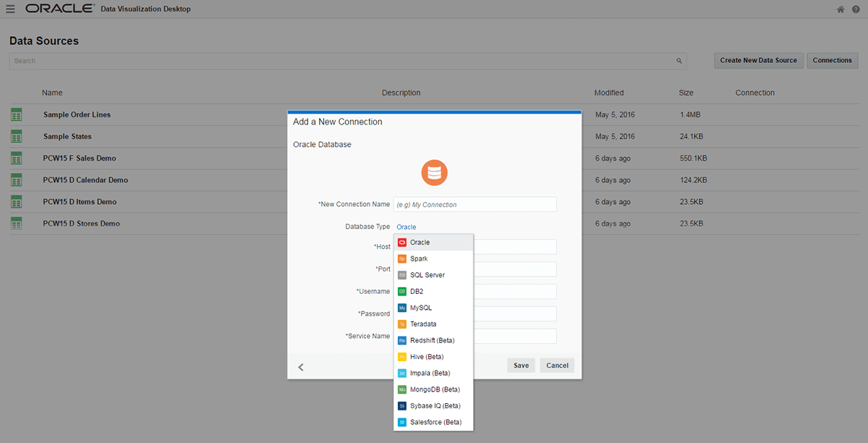Go to the Home icon

pyautogui.click(x=841, y=9)
